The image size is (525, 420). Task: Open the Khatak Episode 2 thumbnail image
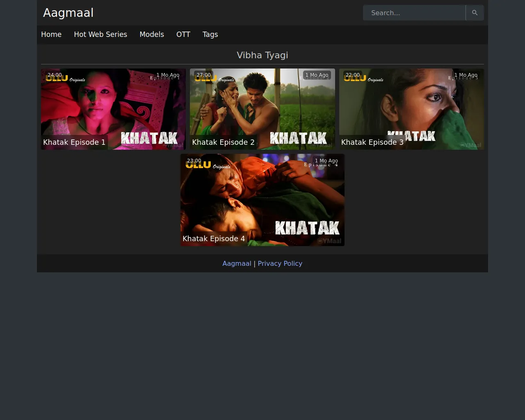point(262,107)
